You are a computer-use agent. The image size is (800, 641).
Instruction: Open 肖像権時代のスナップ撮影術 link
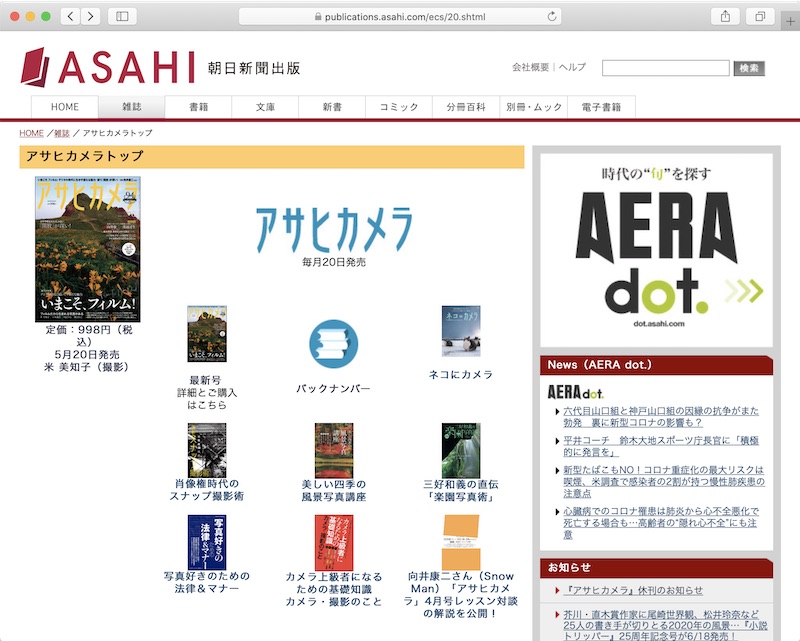coord(207,490)
